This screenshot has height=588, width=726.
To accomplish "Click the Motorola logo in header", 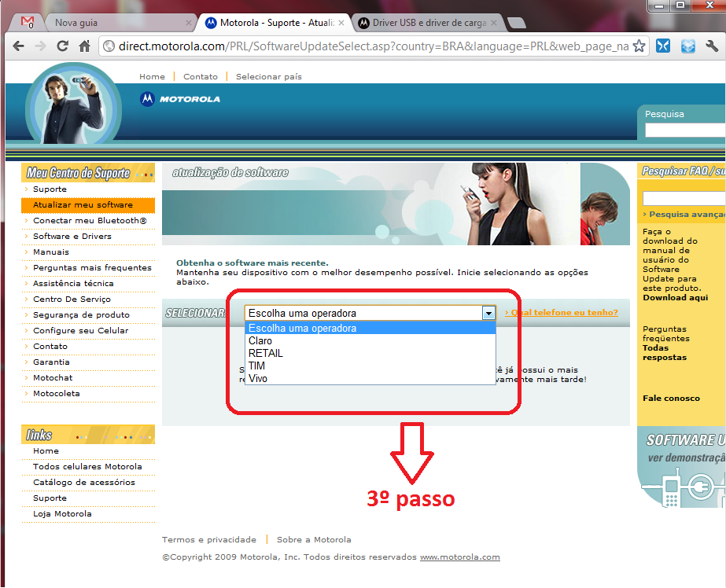I will tap(180, 99).
